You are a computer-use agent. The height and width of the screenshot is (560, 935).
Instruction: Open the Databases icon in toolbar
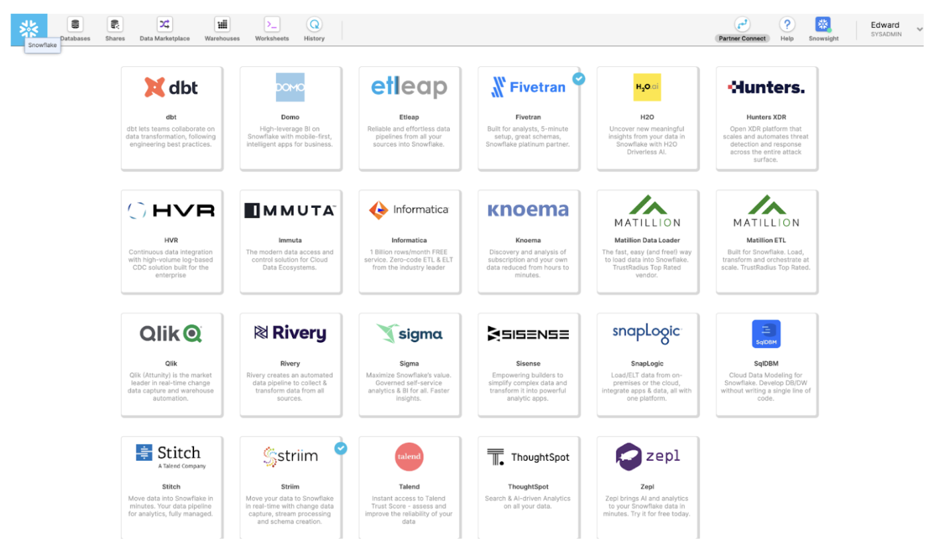tap(75, 24)
